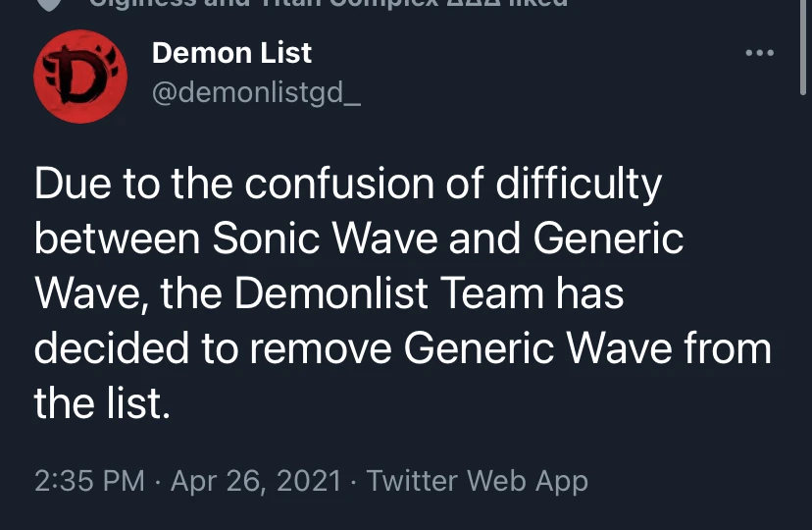Open Demon List display name link
Image resolution: width=812 pixels, height=530 pixels.
pyautogui.click(x=231, y=52)
